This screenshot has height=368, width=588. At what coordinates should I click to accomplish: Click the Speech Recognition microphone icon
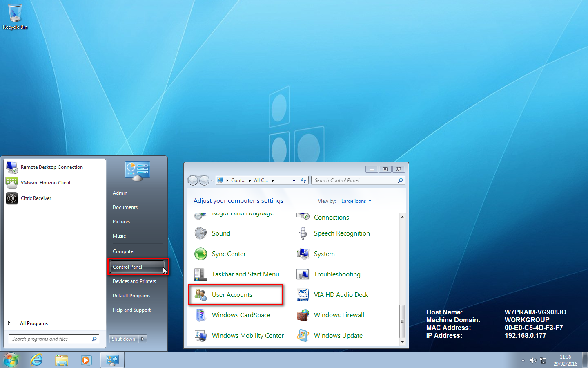click(303, 233)
